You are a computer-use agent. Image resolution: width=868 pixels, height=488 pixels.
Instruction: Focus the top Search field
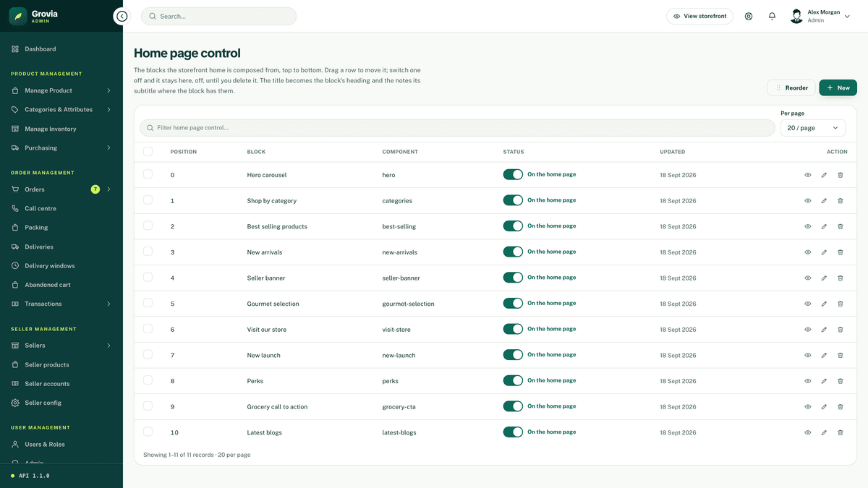(218, 16)
